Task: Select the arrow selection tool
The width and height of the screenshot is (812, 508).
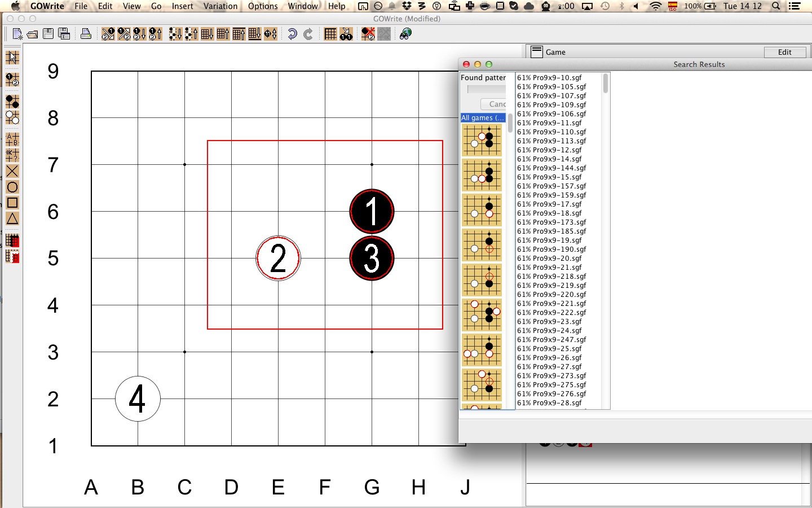Action: 12,57
